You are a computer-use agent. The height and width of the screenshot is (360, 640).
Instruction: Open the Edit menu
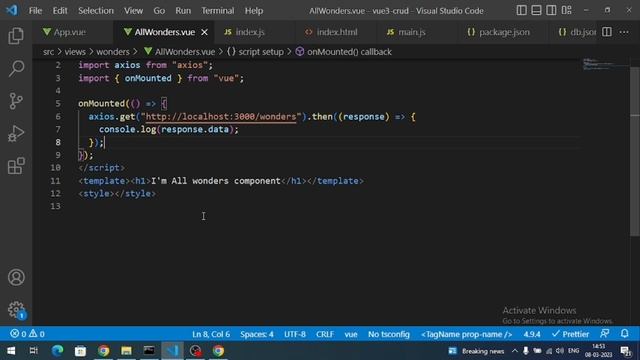pos(60,11)
